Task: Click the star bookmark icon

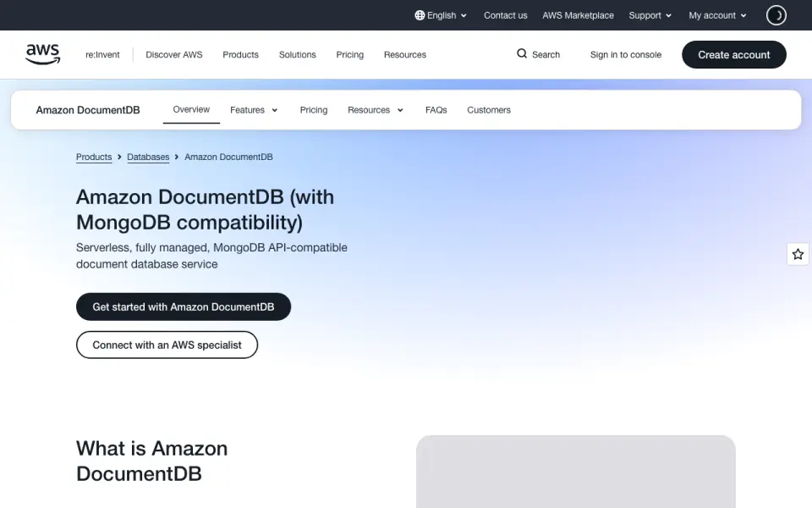Action: pyautogui.click(x=798, y=254)
